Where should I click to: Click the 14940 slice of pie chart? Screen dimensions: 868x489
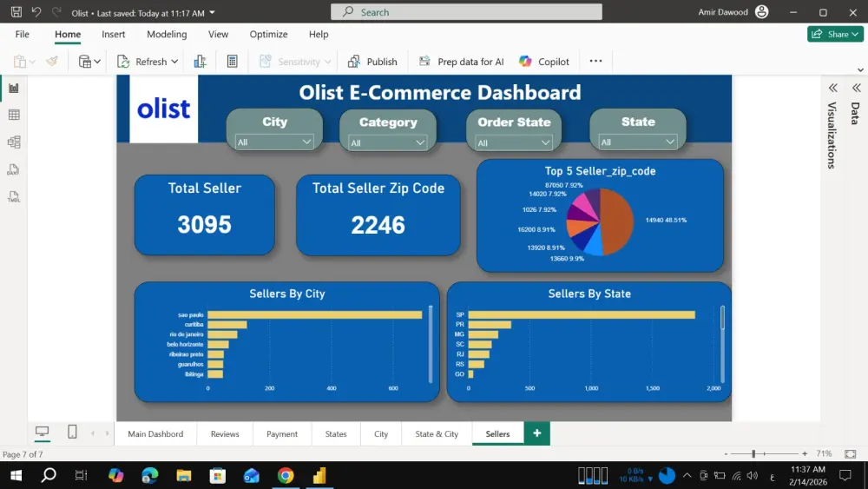pos(618,221)
